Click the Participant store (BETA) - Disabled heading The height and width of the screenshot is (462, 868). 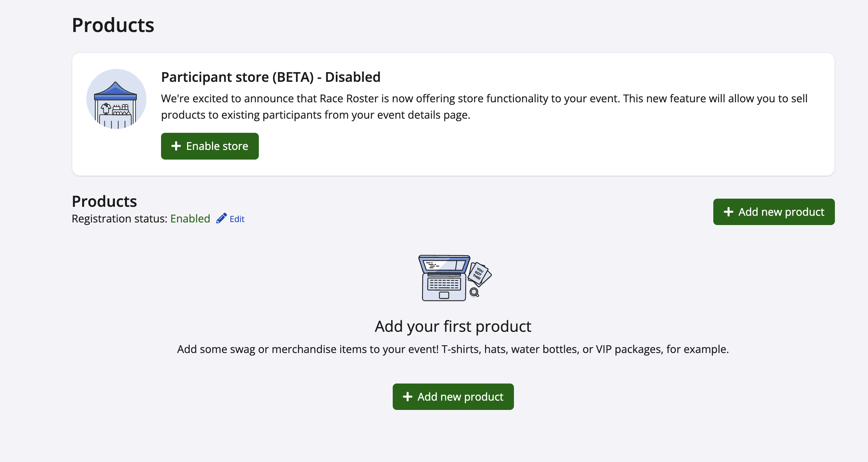coord(270,77)
